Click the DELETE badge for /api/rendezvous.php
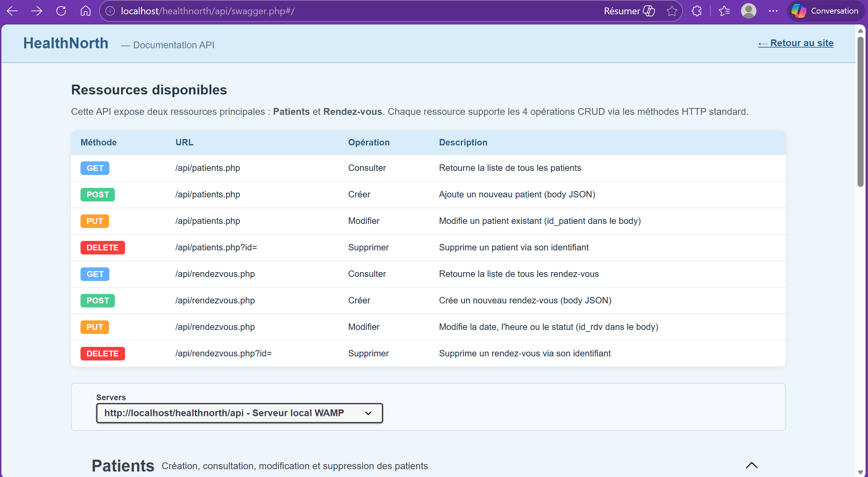The width and height of the screenshot is (868, 477). coord(102,353)
